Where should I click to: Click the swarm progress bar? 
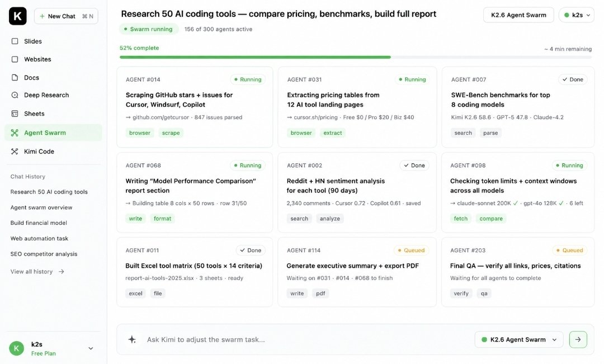click(356, 57)
